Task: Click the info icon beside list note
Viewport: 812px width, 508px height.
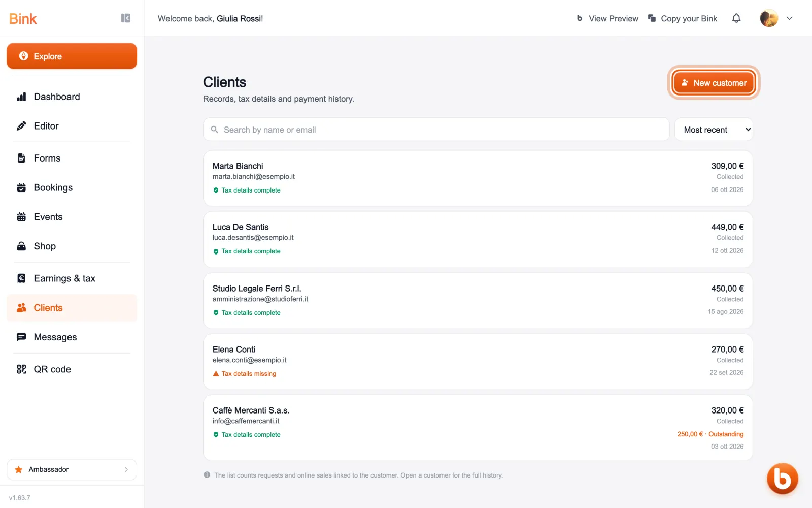Action: coord(207,475)
